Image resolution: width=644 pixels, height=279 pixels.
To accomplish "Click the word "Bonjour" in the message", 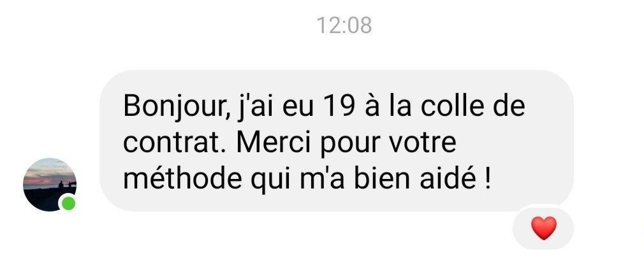I will click(x=174, y=106).
